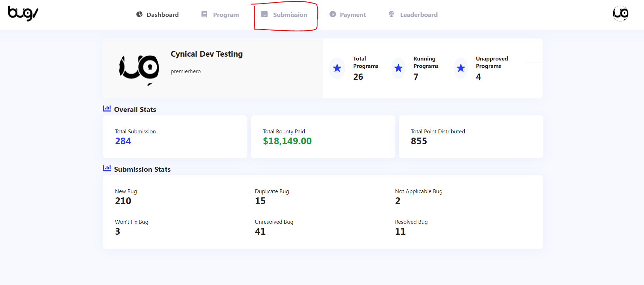
Task: Click the Total Programs count 26
Action: pyautogui.click(x=358, y=77)
